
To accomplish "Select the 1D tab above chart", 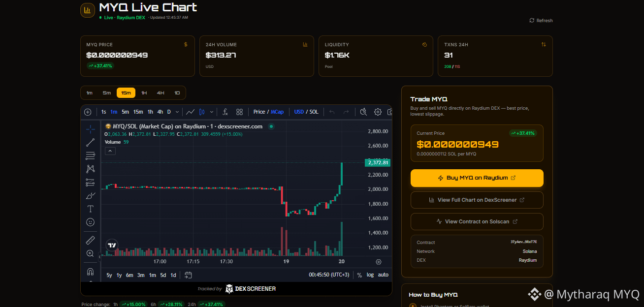I will point(177,93).
